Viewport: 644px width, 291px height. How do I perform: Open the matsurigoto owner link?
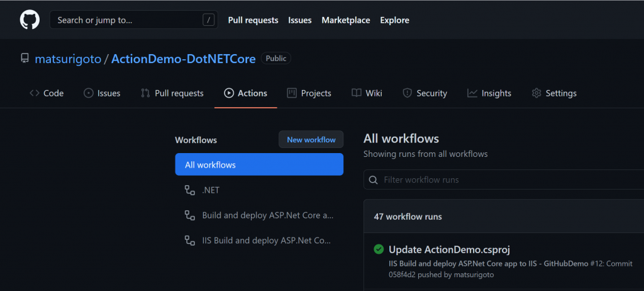click(68, 59)
